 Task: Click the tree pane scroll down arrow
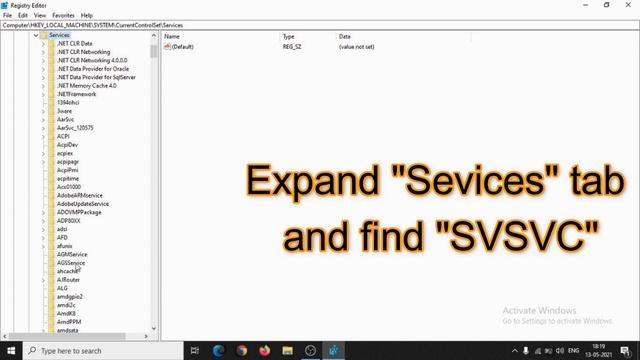154,328
